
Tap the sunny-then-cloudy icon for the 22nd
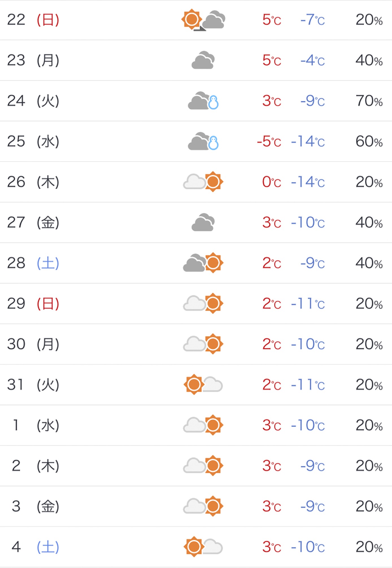(x=203, y=20)
